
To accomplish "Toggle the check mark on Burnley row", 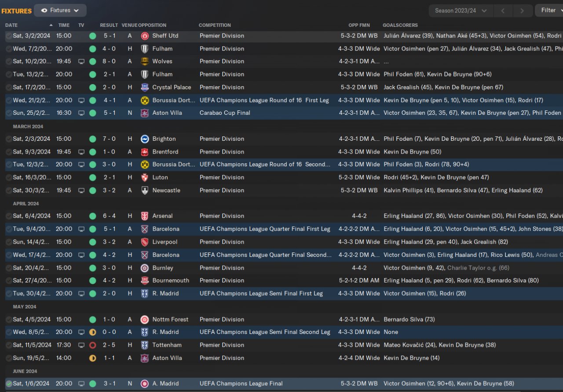I will (x=9, y=268).
